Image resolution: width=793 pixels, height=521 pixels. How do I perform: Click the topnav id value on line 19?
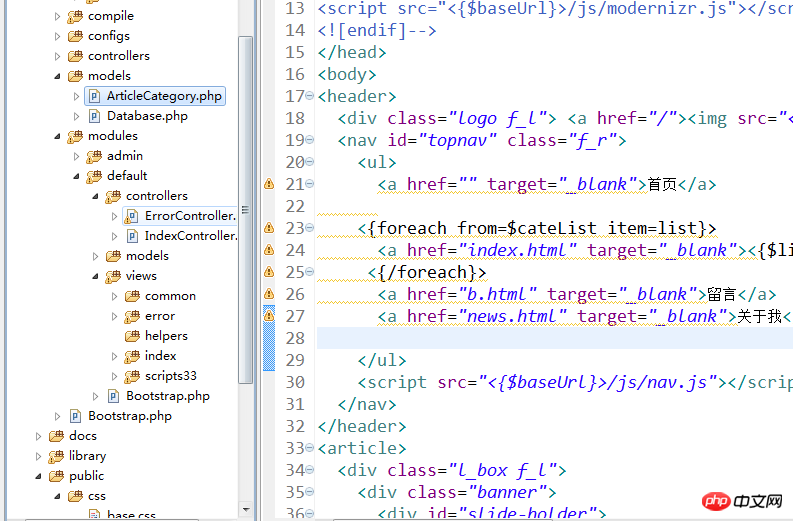coord(458,140)
